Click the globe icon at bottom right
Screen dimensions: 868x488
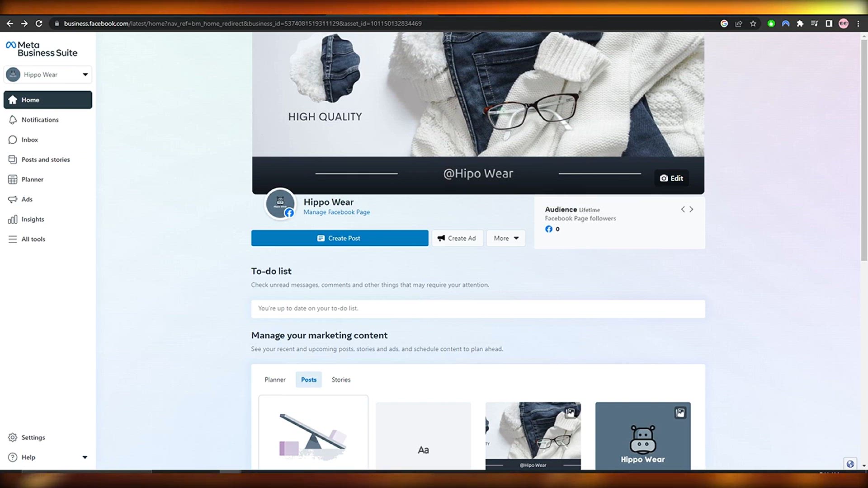point(850,464)
